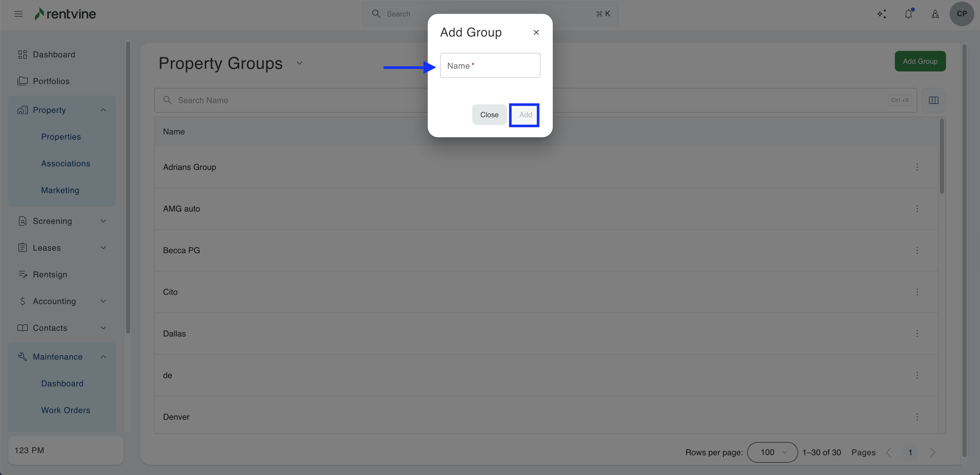Open three-dot menu for Adrians Group

pyautogui.click(x=917, y=167)
